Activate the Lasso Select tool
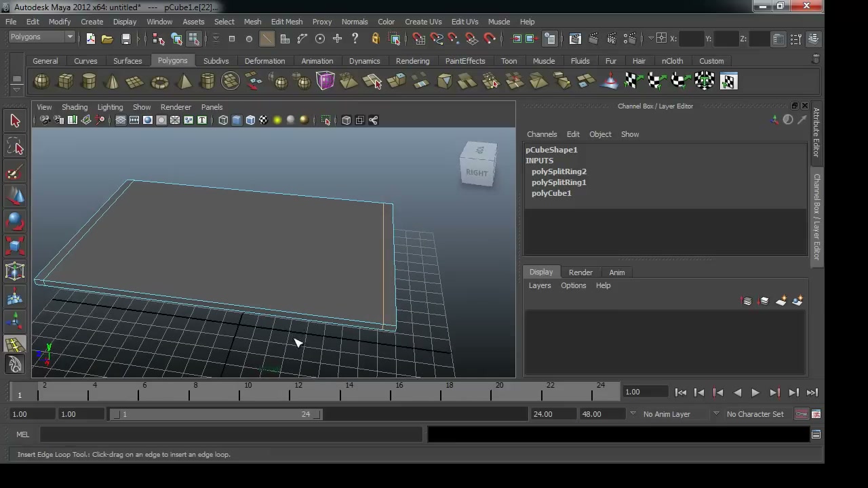The height and width of the screenshot is (488, 868). pyautogui.click(x=15, y=147)
